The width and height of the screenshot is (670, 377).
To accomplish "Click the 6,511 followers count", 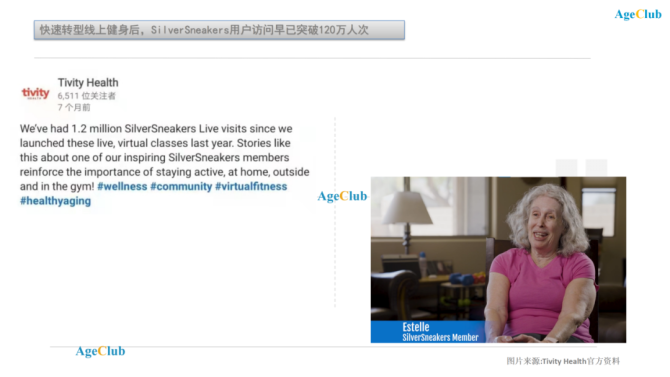I will (x=87, y=96).
